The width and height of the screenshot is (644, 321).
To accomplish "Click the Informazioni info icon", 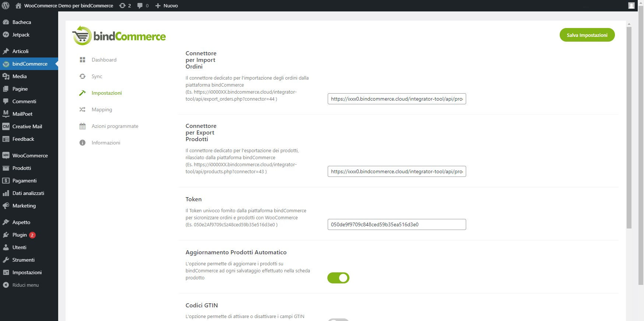I will (x=82, y=143).
